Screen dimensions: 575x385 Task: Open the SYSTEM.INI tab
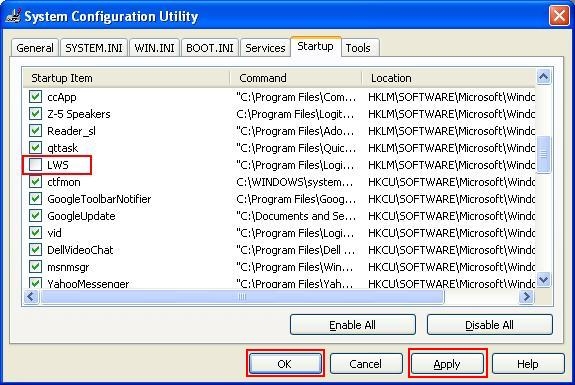94,48
